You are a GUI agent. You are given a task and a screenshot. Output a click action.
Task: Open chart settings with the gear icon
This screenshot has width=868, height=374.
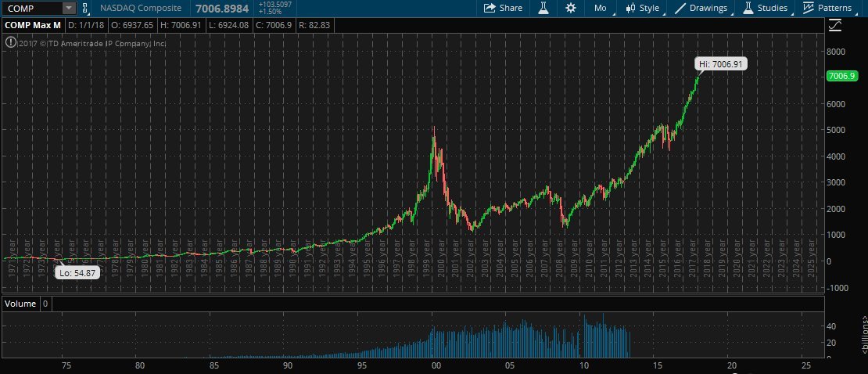click(571, 9)
